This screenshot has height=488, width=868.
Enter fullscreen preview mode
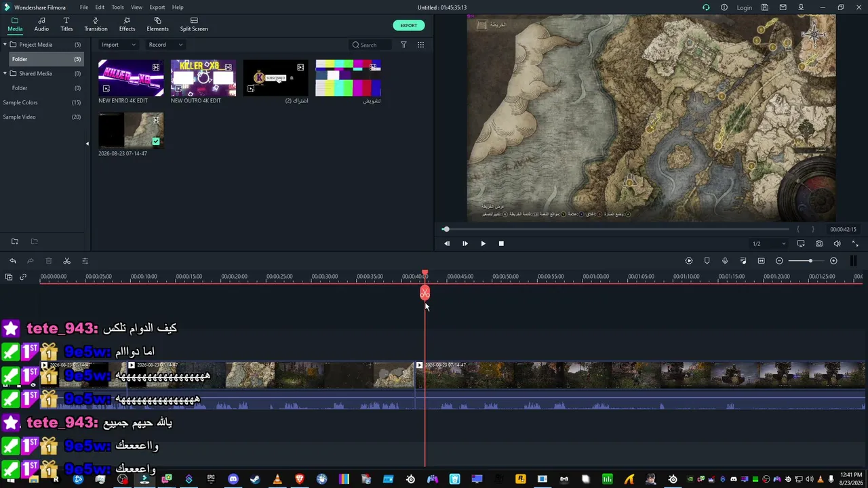pyautogui.click(x=855, y=243)
